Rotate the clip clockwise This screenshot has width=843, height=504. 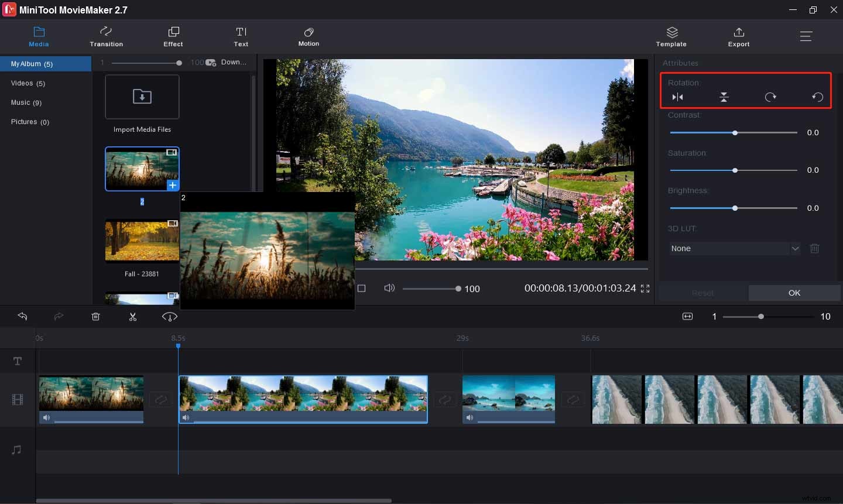coord(771,97)
